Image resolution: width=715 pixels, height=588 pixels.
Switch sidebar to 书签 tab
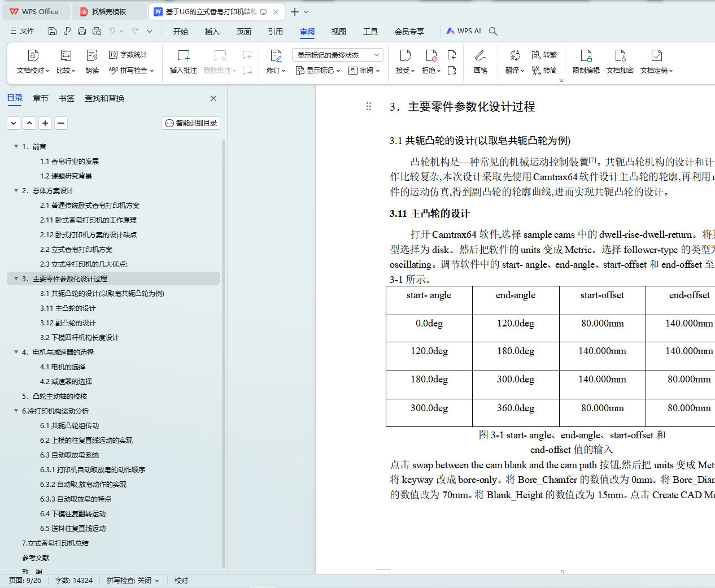click(67, 98)
